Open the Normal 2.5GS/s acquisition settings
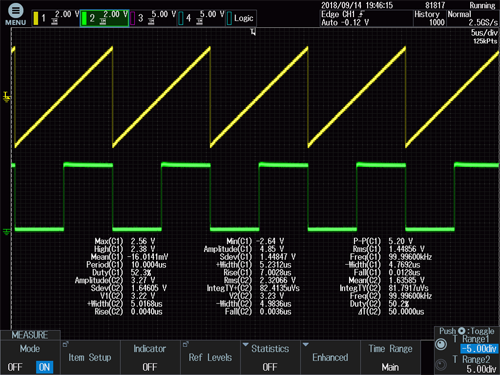 pos(473,18)
